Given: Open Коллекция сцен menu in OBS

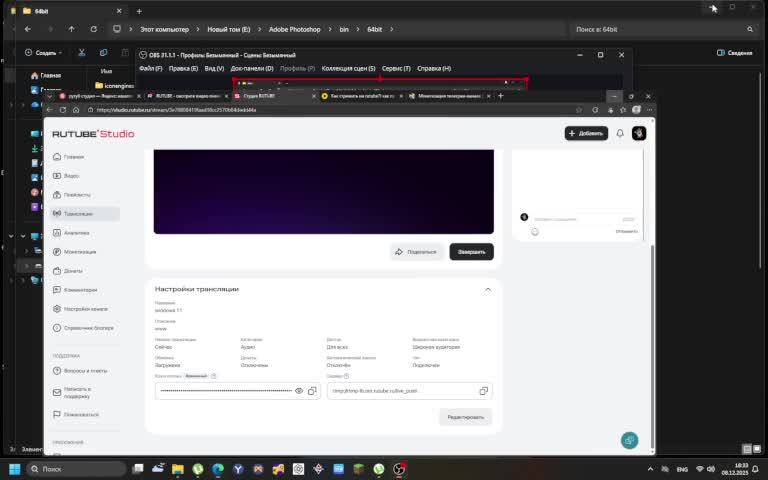Looking at the screenshot, I should pos(348,69).
